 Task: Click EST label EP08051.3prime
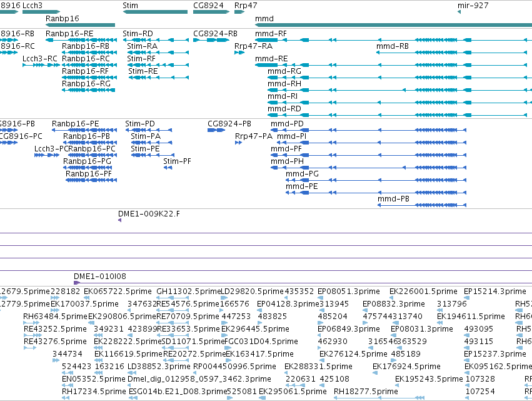tap(349, 292)
